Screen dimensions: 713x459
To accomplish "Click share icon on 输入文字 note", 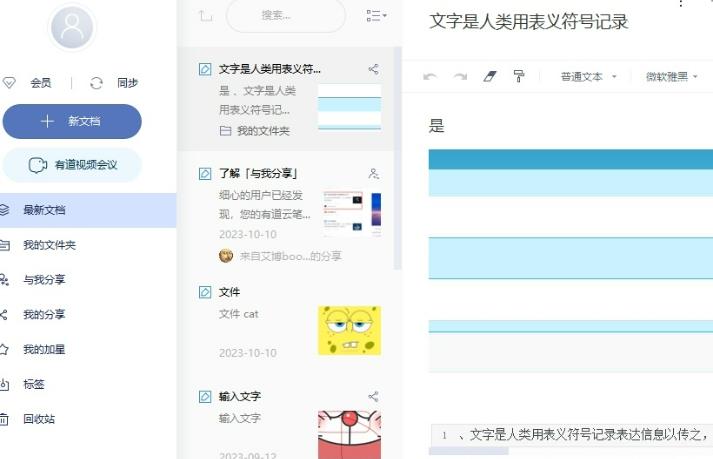I will (373, 396).
